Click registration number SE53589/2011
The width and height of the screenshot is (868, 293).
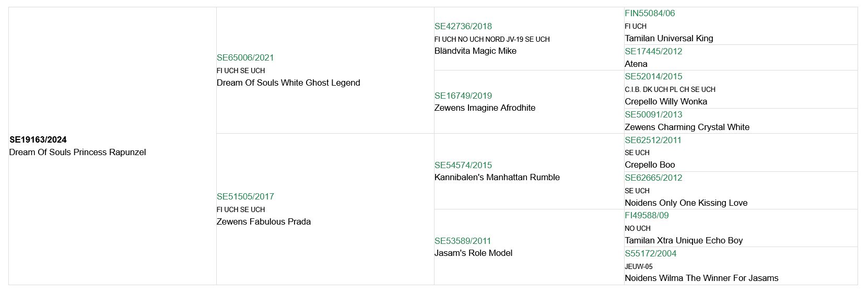462,241
